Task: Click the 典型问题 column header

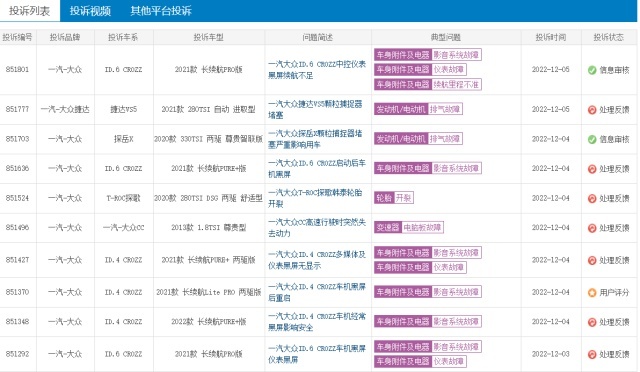Action: 446,37
